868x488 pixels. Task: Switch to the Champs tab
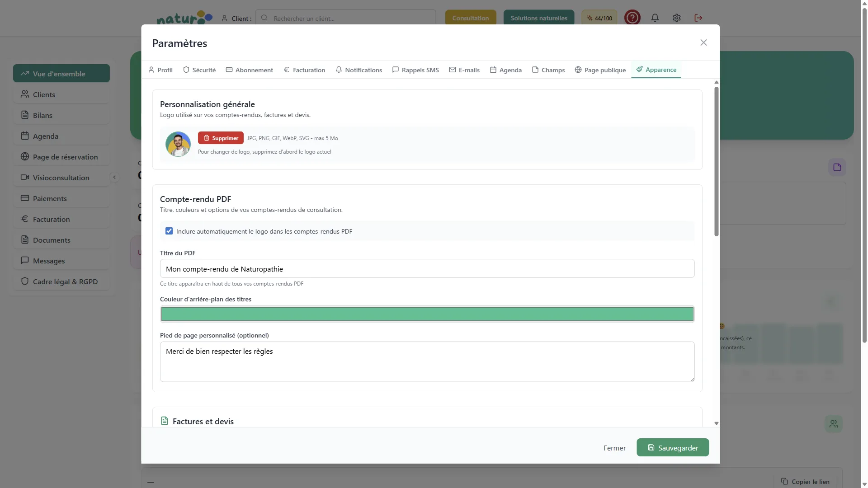tap(548, 70)
